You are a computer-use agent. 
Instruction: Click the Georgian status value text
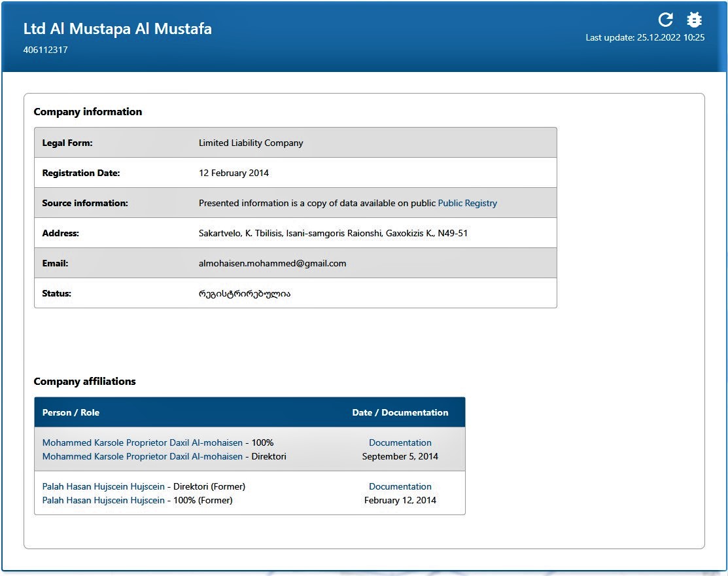click(x=244, y=293)
